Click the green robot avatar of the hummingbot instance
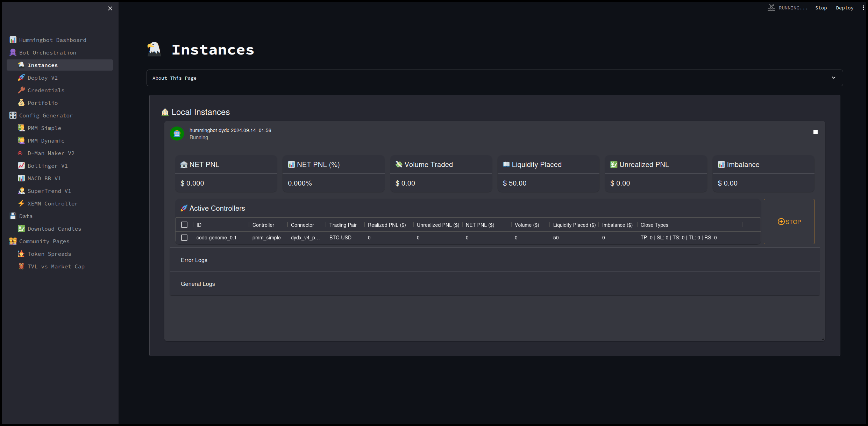Image resolution: width=868 pixels, height=426 pixels. (x=177, y=133)
